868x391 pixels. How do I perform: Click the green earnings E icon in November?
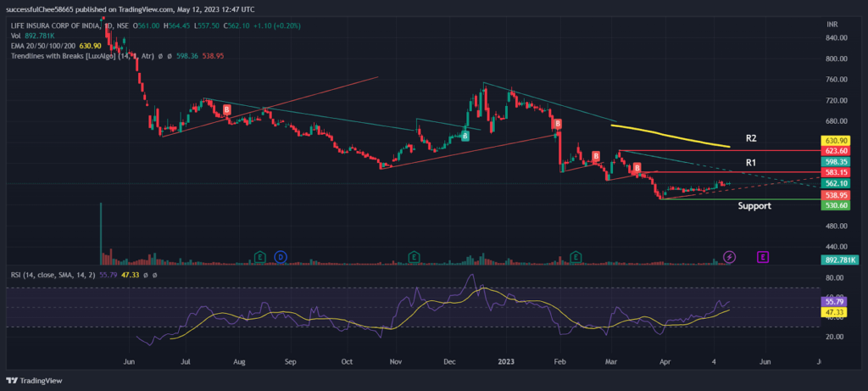[x=413, y=256]
